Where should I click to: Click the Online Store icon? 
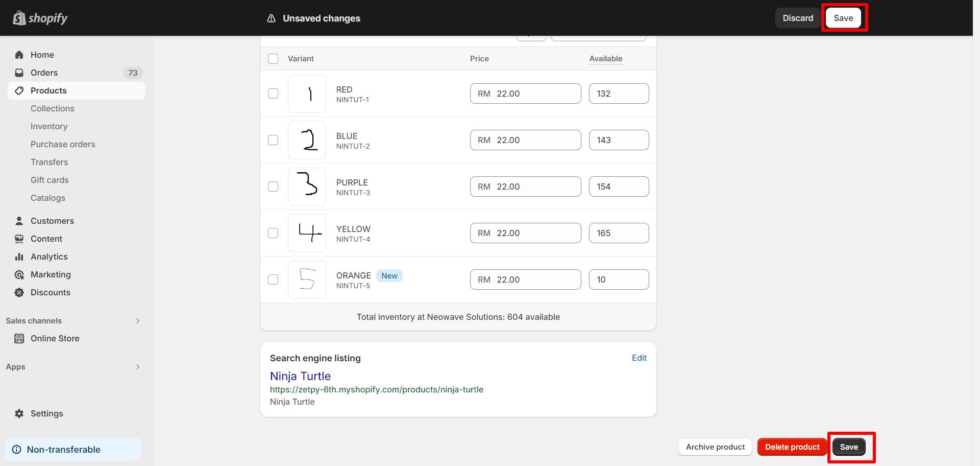click(19, 338)
